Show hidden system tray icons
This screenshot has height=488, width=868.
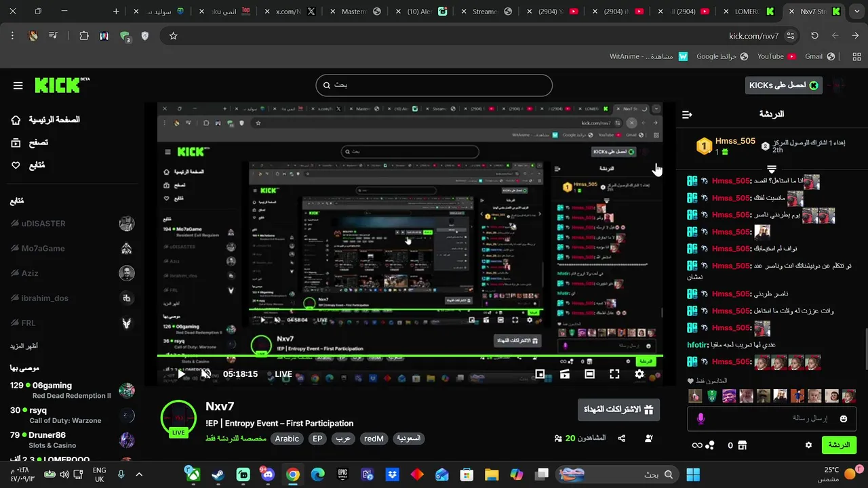pos(139,474)
